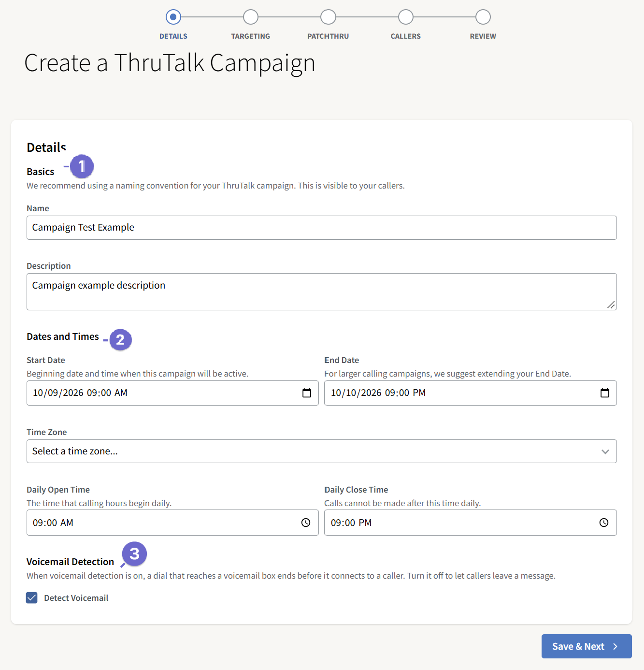This screenshot has height=670, width=644.
Task: Click the 'Voicemail Detection' section heading
Action: tap(71, 562)
